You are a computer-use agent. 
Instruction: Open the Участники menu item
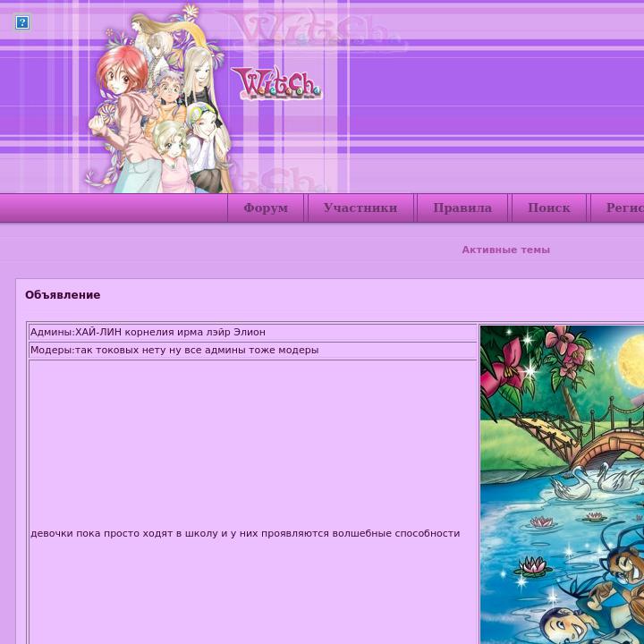(360, 208)
